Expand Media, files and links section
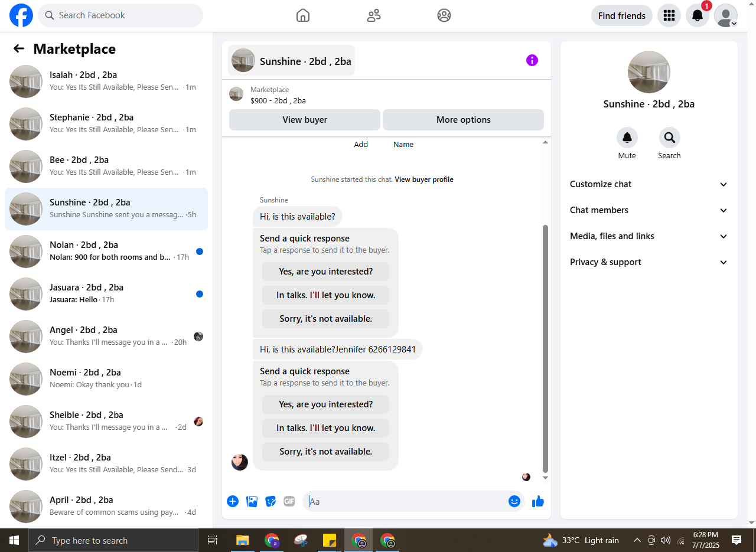 coord(649,236)
